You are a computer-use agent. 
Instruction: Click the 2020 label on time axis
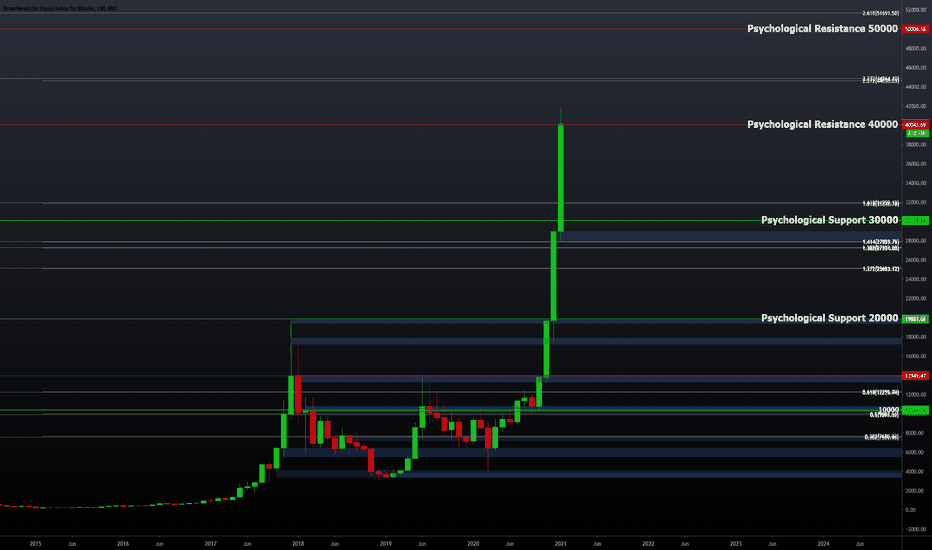coord(473,543)
